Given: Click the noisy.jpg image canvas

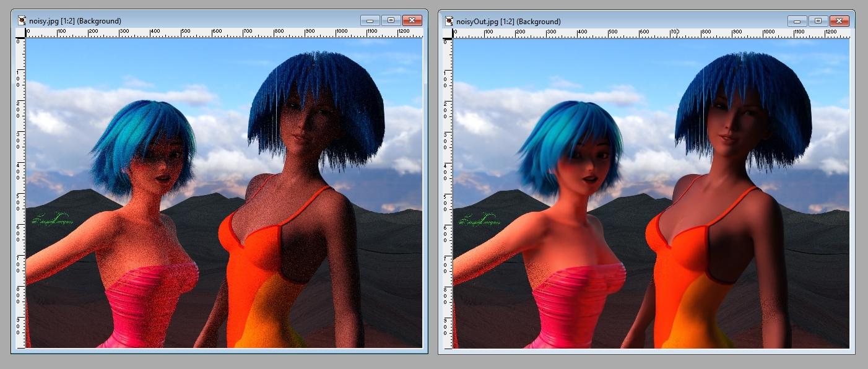Looking at the screenshot, I should pos(224,193).
